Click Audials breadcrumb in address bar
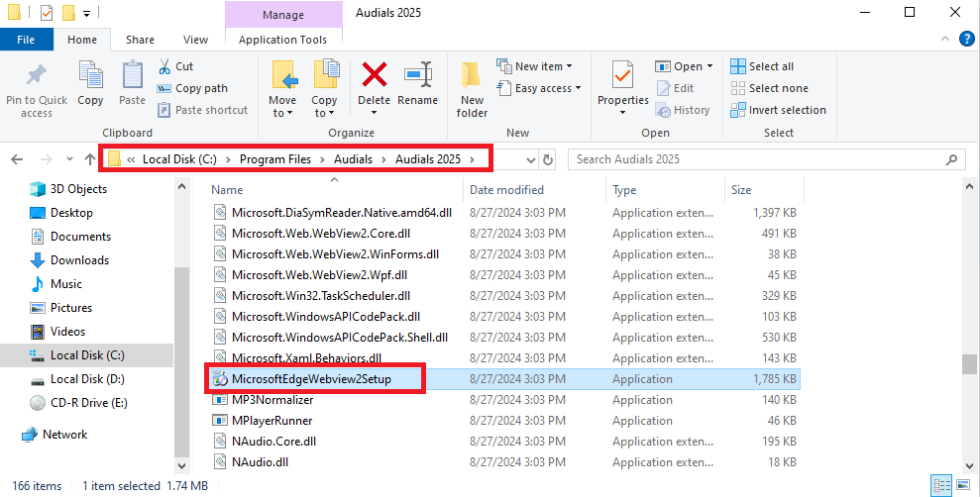Viewport: 980px width, 497px height. (353, 159)
